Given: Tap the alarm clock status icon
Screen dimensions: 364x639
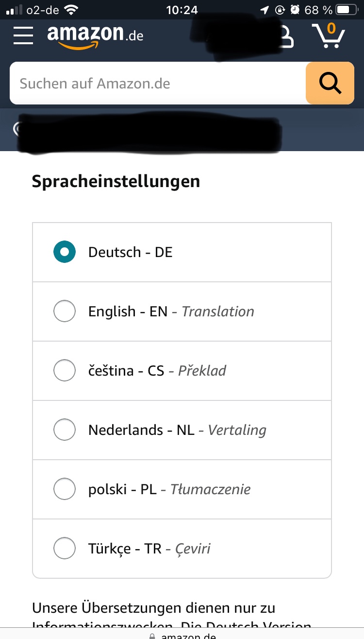Looking at the screenshot, I should (x=295, y=10).
